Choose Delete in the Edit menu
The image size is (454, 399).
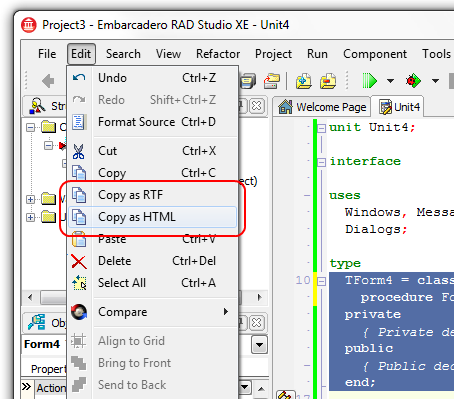[153, 261]
